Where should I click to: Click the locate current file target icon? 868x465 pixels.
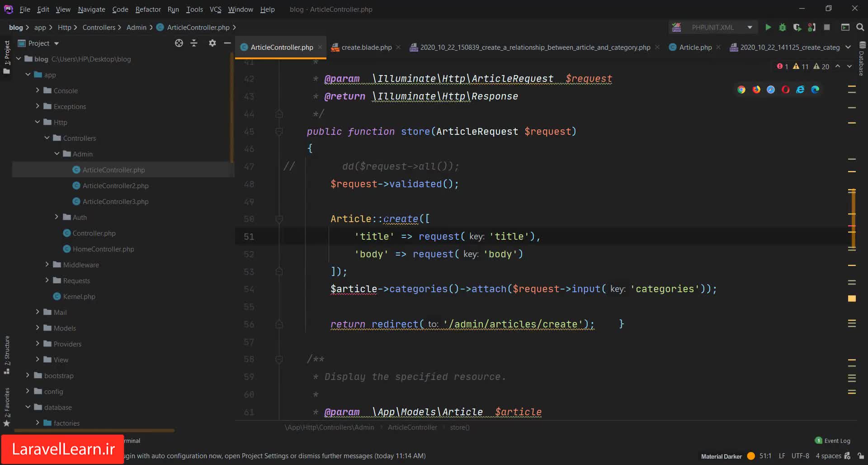[x=179, y=43]
